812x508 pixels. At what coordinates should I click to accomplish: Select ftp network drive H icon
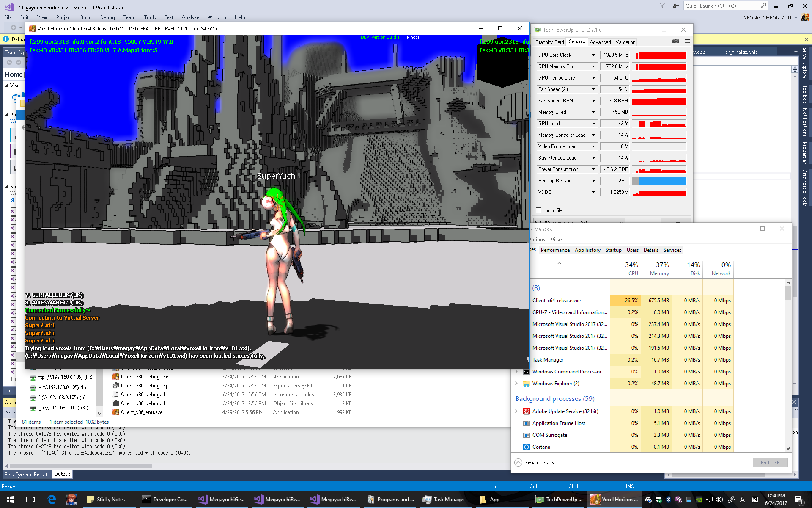tap(33, 377)
